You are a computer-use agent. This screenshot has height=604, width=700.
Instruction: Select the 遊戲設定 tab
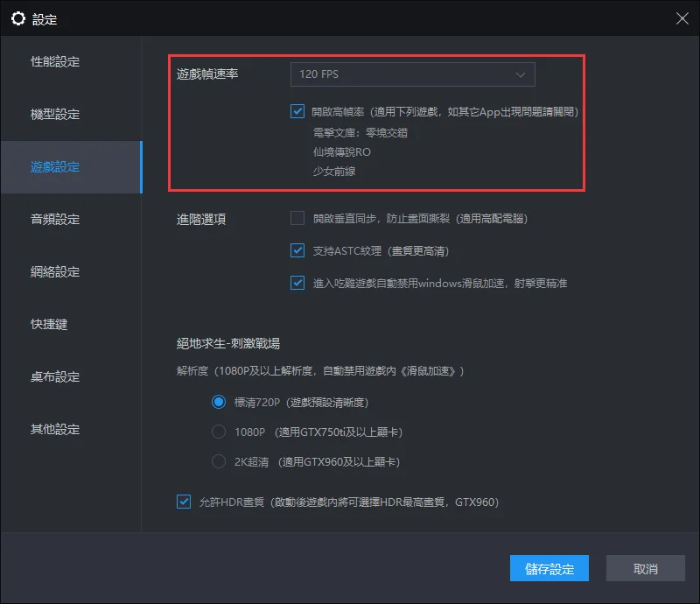point(71,167)
